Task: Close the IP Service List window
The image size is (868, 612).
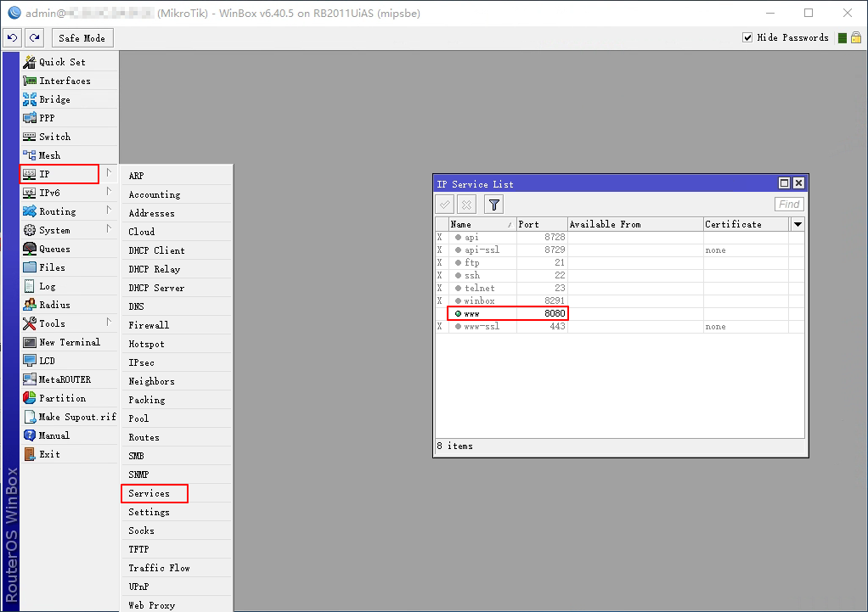Action: pos(798,183)
